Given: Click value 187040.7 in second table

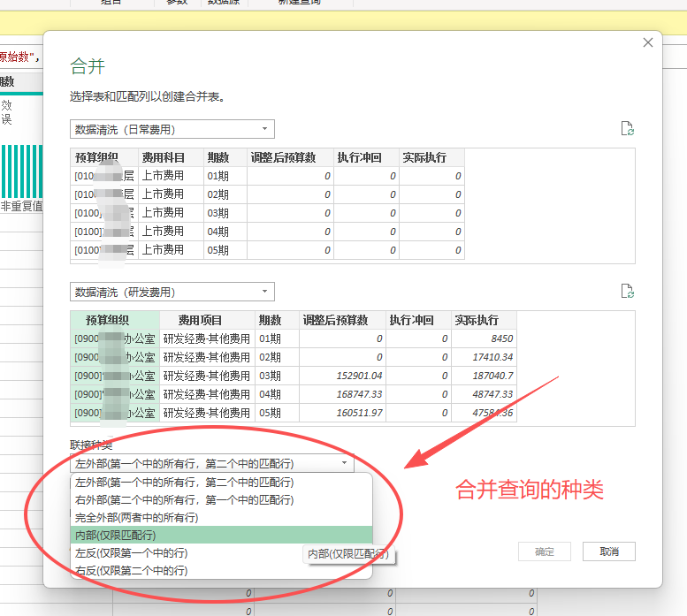Looking at the screenshot, I should click(484, 376).
